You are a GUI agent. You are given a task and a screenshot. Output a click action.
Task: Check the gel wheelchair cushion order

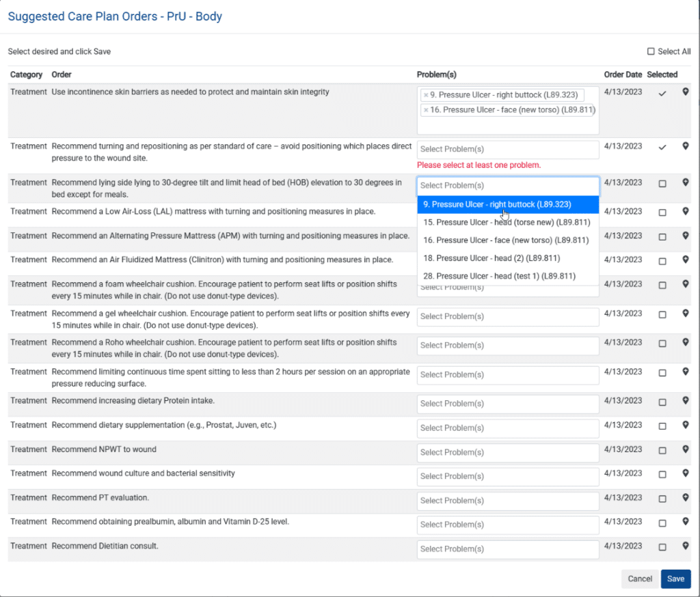(x=662, y=315)
